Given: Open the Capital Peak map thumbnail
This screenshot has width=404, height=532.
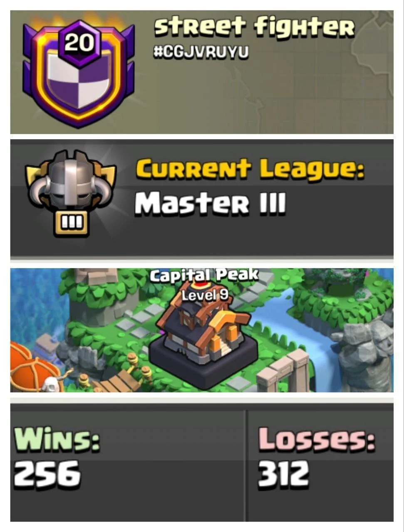Looking at the screenshot, I should pyautogui.click(x=202, y=330).
